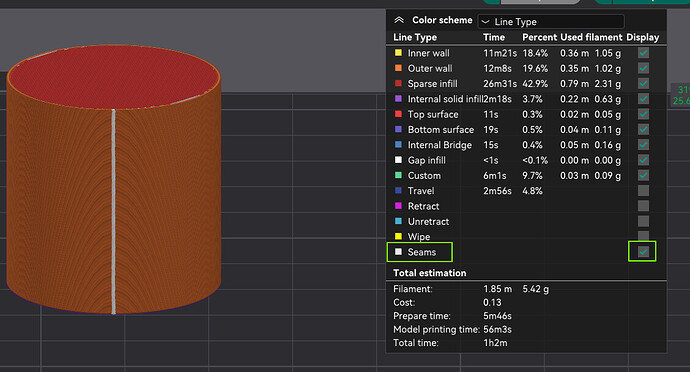The height and width of the screenshot is (372, 690).
Task: Click the Bottom surface color swatch
Action: [x=398, y=129]
